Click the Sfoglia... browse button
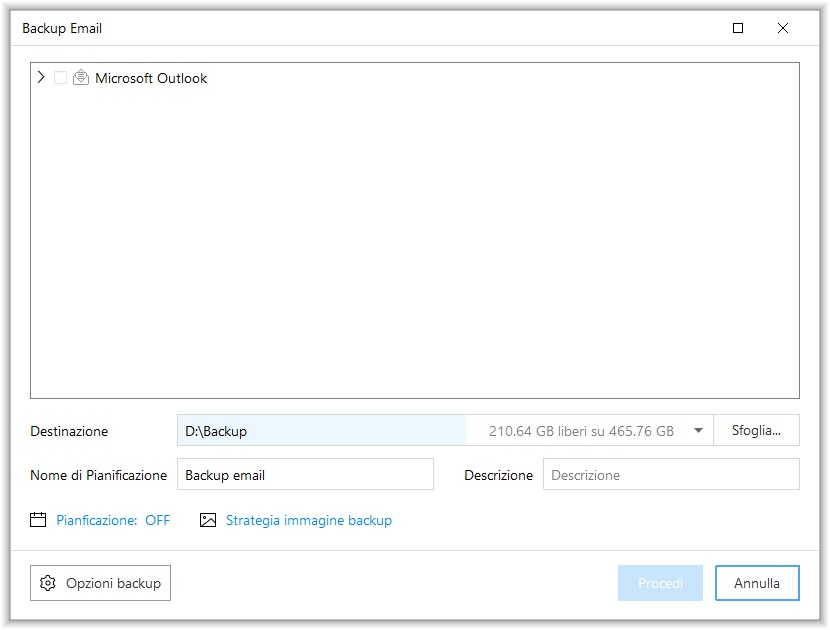Screen dimensions: 830x630 pos(756,431)
